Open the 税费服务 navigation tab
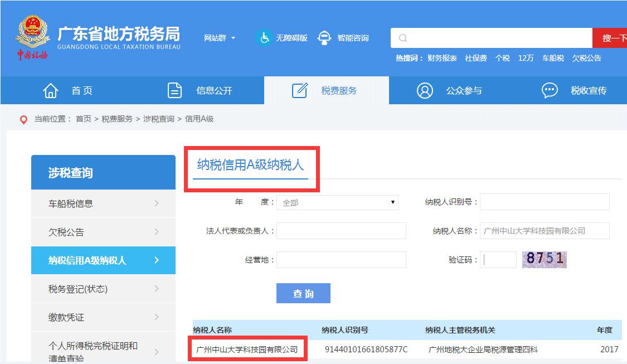The height and width of the screenshot is (364, 627). pyautogui.click(x=326, y=91)
